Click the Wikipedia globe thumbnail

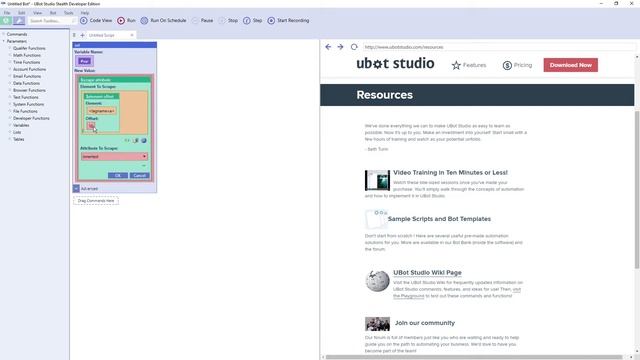377,281
